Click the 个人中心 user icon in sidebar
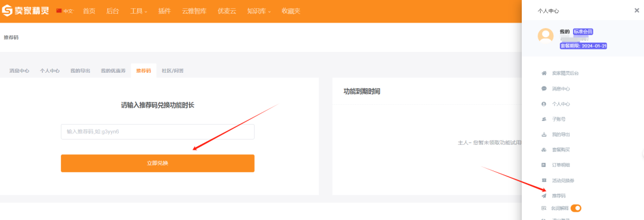This screenshot has width=644, height=220. [544, 104]
